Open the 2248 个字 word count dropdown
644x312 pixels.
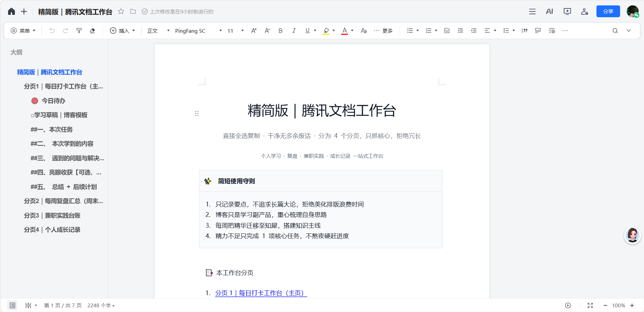pyautogui.click(x=101, y=305)
